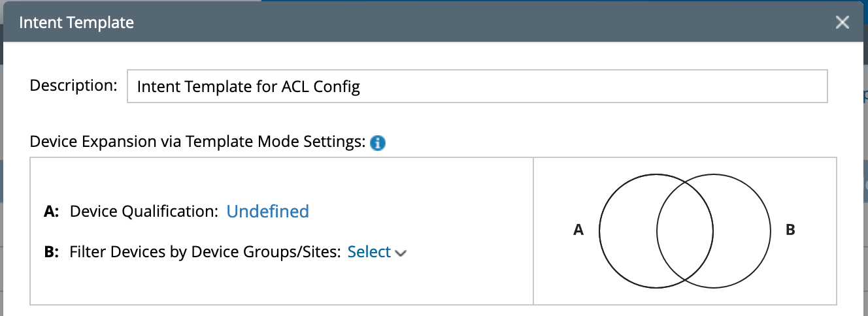The image size is (868, 316).
Task: Click the Intent Template title bar text
Action: pos(76,22)
